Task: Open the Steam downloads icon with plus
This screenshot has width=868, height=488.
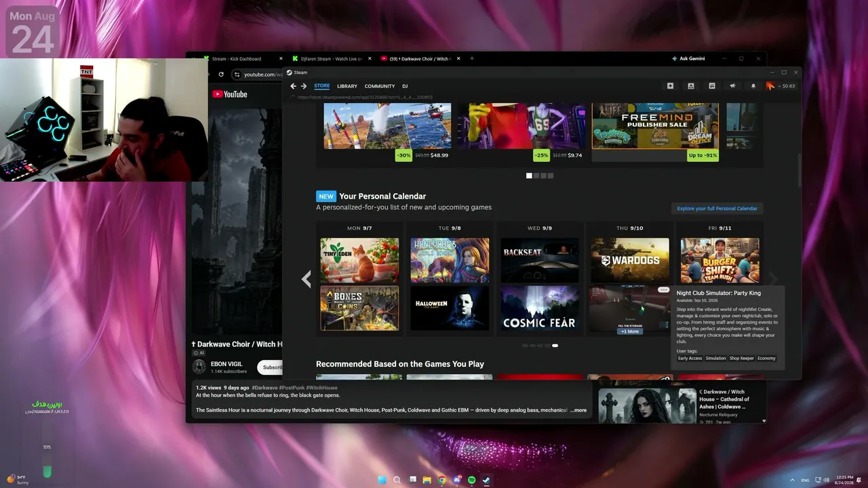Action: [670, 86]
